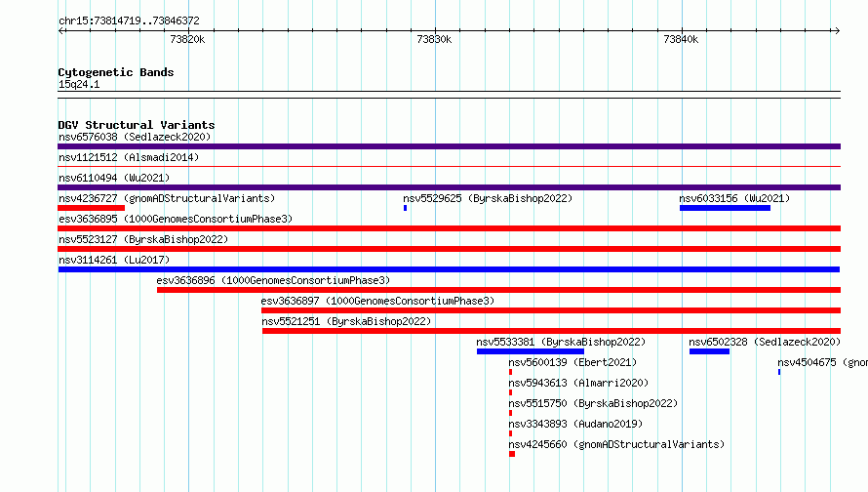The height and width of the screenshot is (492, 868).
Task: Open nsv5533381 (ByrskaBishop2022) label
Action: point(562,342)
